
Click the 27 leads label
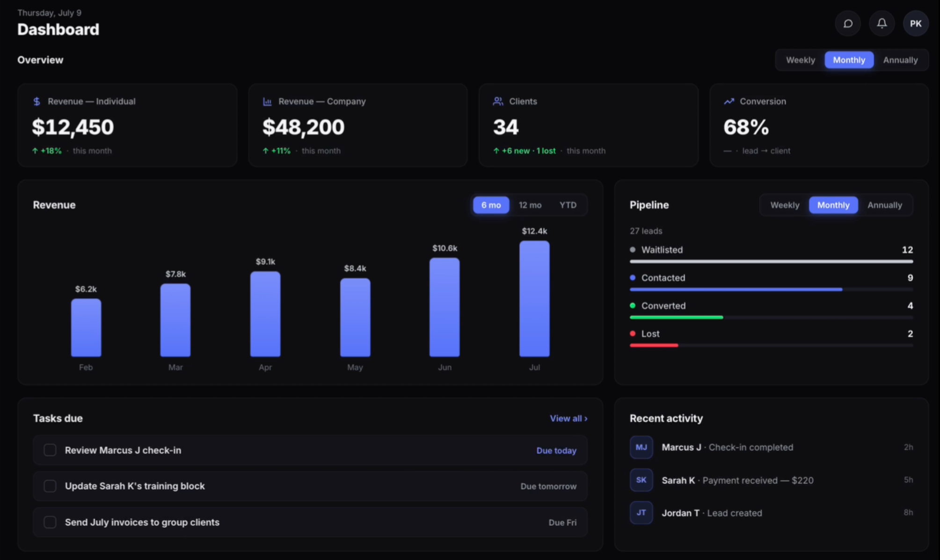pos(646,231)
